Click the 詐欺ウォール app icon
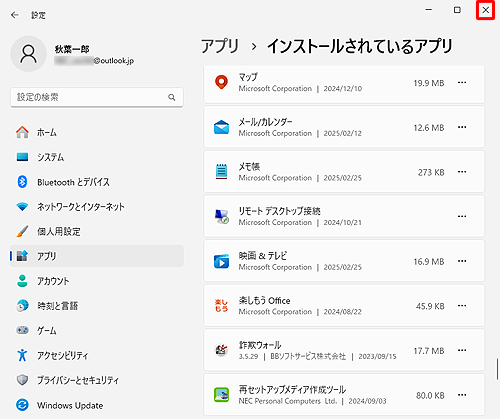Viewport: 500px width, 419px height. pyautogui.click(x=221, y=350)
